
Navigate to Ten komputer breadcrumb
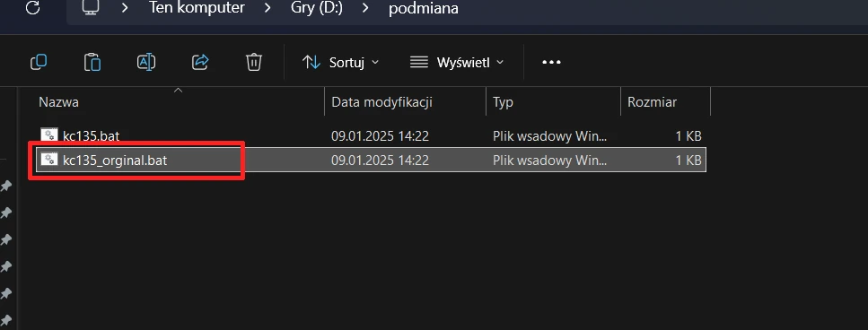(x=197, y=8)
